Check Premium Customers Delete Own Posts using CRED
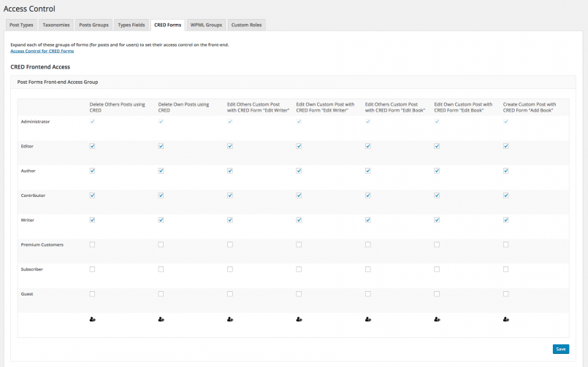The image size is (588, 367). pyautogui.click(x=161, y=244)
